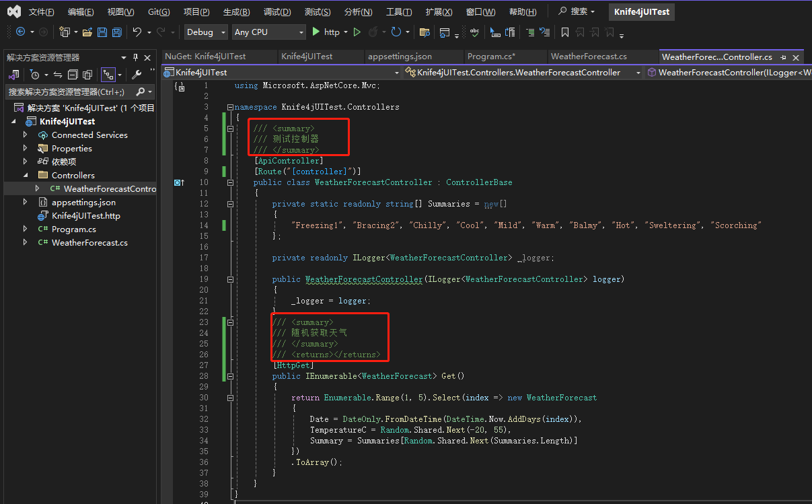Image resolution: width=812 pixels, height=504 pixels.
Task: Open the 文件(F) menu
Action: (42, 12)
